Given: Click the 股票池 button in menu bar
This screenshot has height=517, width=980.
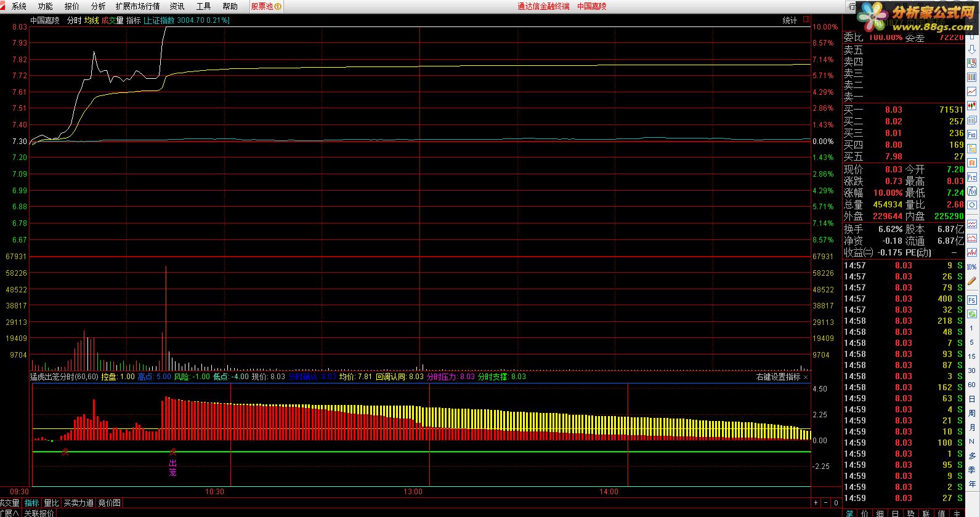Looking at the screenshot, I should pos(266,6).
